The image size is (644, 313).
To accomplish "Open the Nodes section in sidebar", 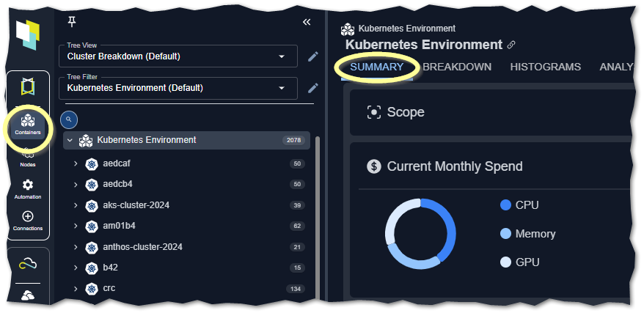I will click(x=28, y=158).
